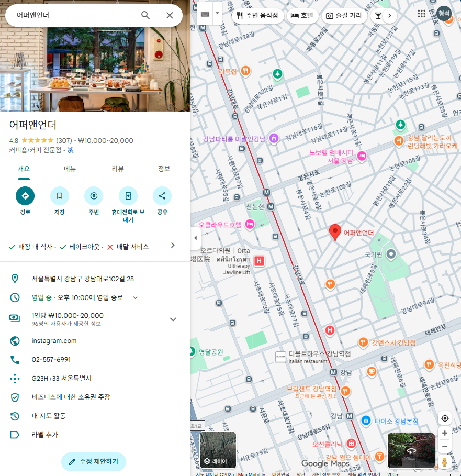
Task: Expand the service options chevron
Action: pos(173,245)
